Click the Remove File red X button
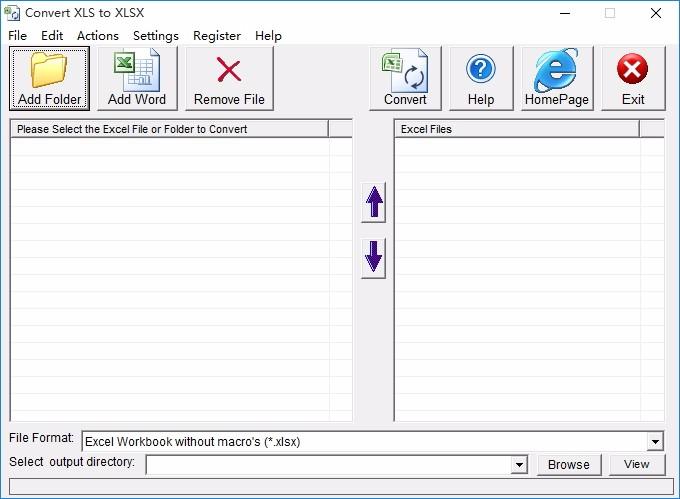Viewport: 680px width, 499px height. tap(229, 78)
